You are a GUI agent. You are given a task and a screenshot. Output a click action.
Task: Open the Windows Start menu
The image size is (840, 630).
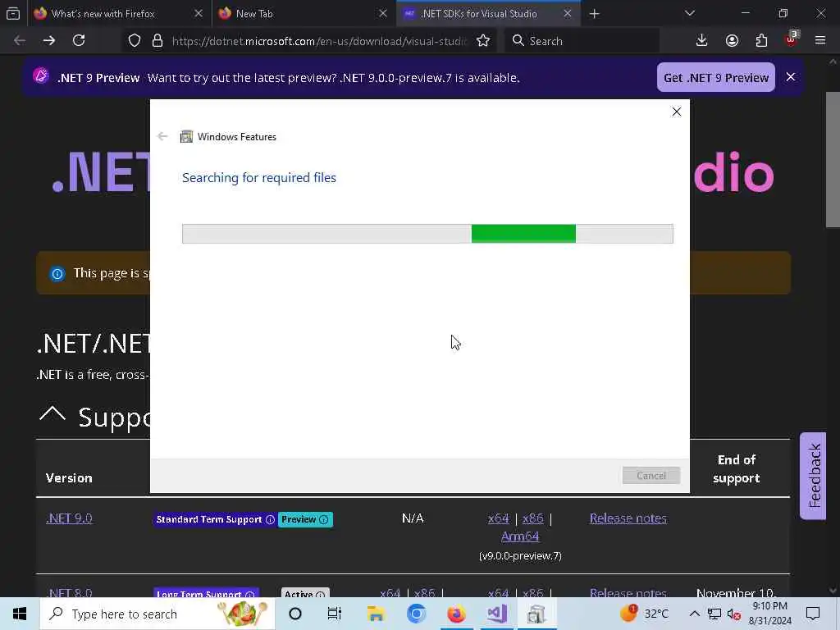click(20, 614)
